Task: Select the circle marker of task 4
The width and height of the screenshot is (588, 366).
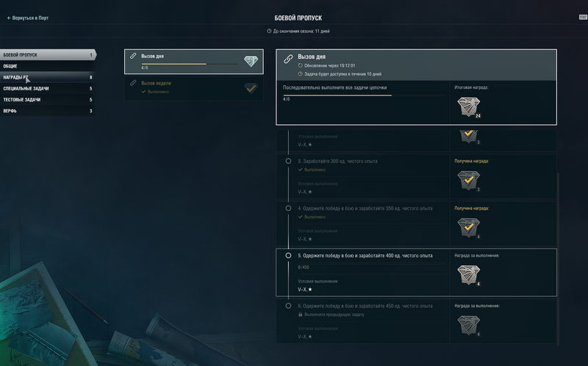Action: pos(288,208)
